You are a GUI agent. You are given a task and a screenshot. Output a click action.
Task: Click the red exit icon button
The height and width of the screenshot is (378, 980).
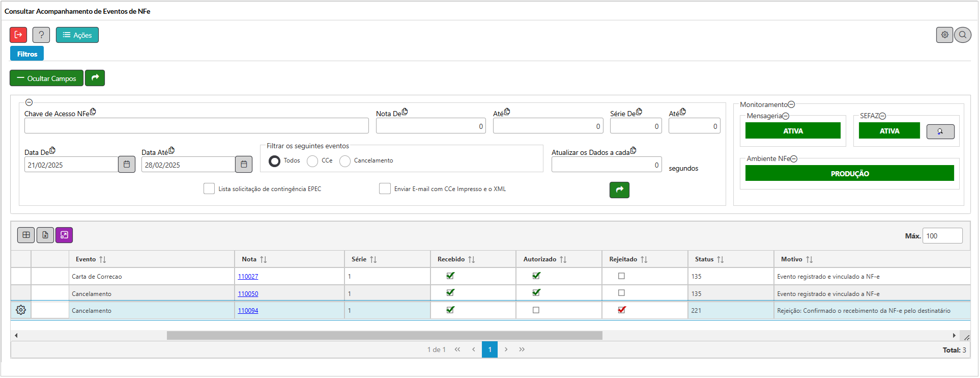[x=18, y=35]
